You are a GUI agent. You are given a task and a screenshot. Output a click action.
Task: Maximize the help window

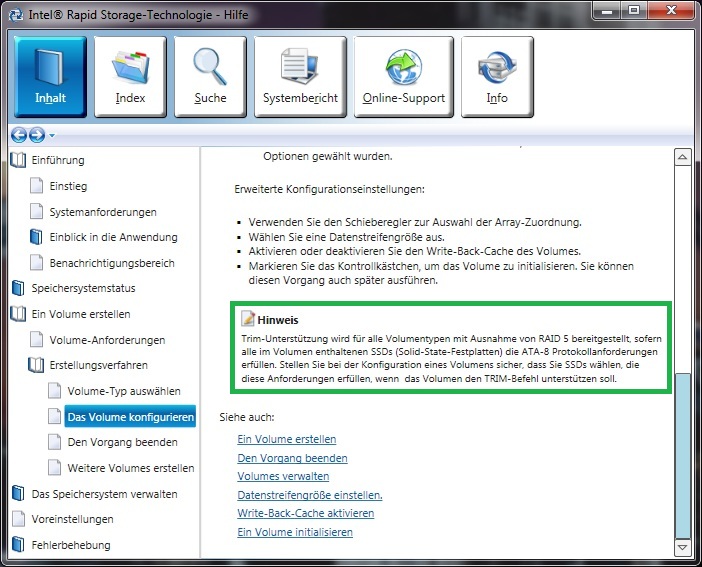coord(634,11)
